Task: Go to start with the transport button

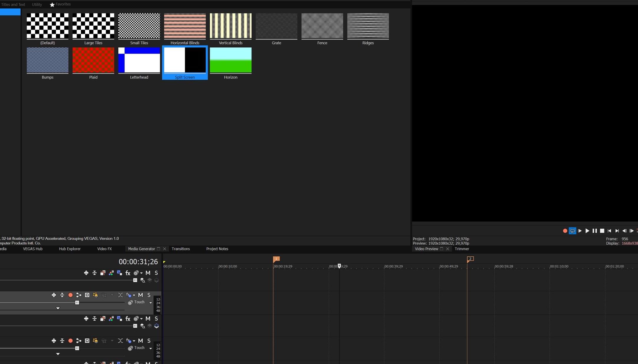Action: [609, 231]
